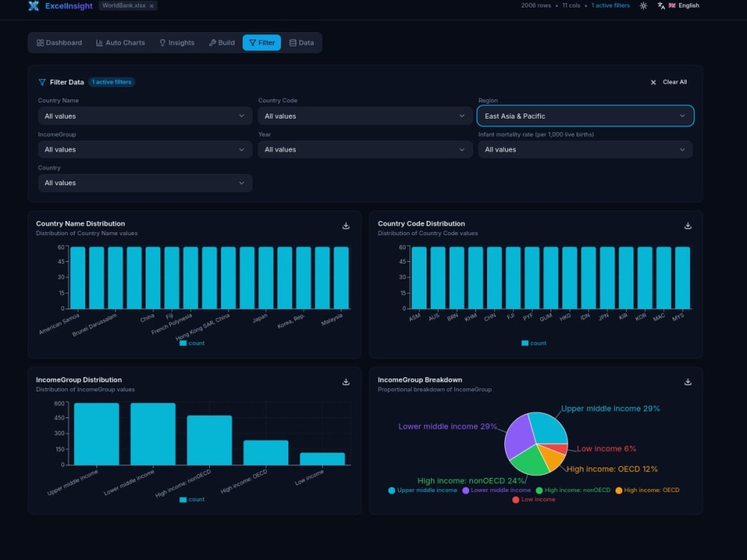
Task: Select the Filter tab
Action: (x=261, y=43)
